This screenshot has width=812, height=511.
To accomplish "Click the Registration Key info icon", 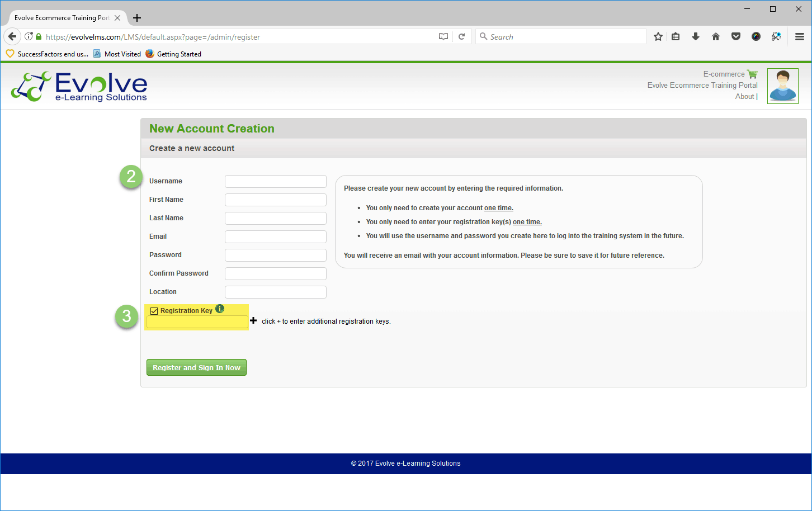I will point(220,309).
